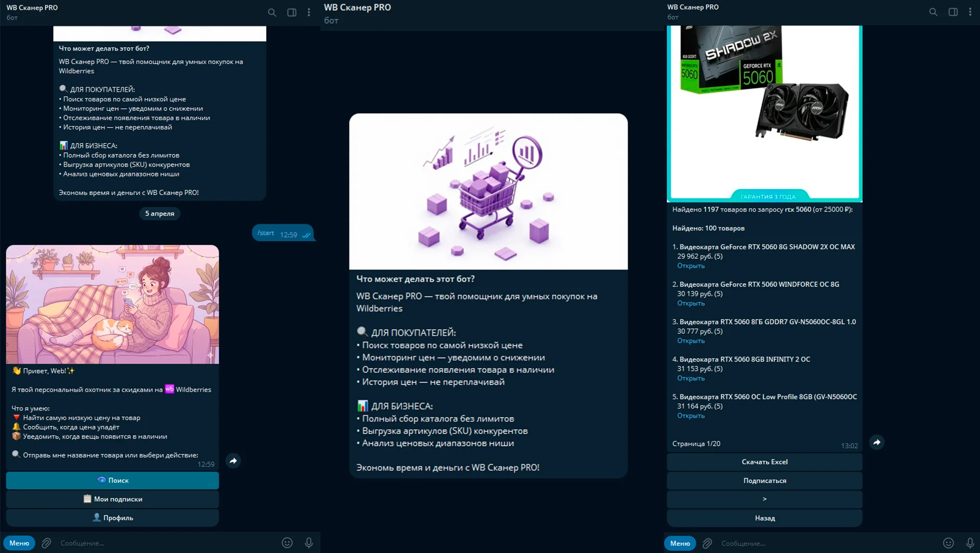This screenshot has height=553, width=980.
Task: Click Подписаться button under results
Action: (x=764, y=481)
